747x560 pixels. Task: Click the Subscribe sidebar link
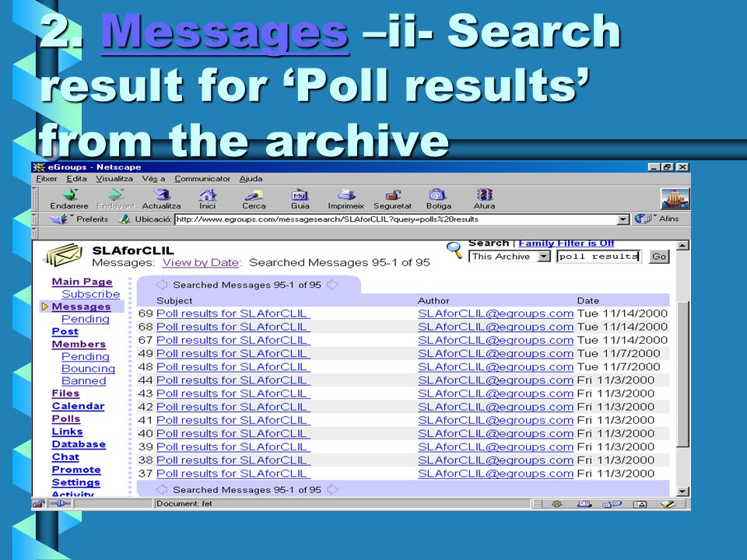pos(90,294)
